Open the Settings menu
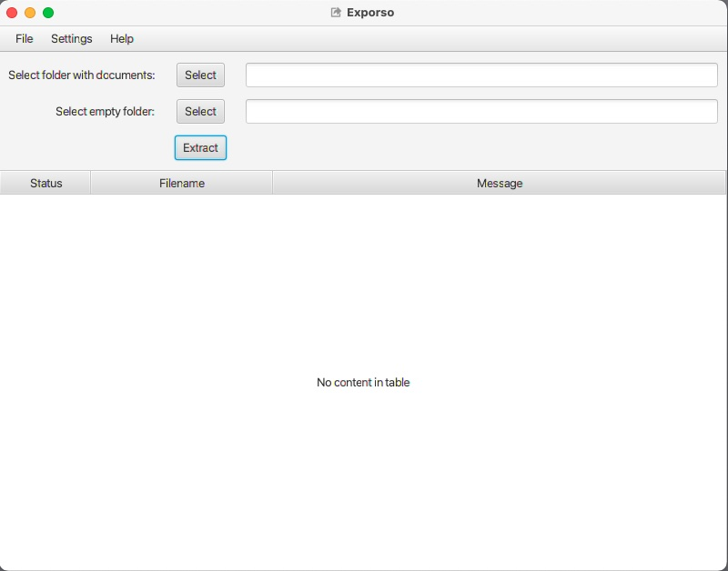This screenshot has width=728, height=571. (x=72, y=39)
